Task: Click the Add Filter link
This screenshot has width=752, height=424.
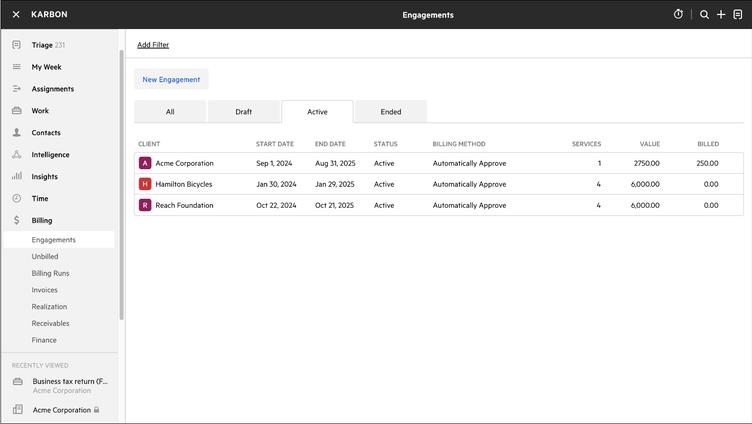Action: 153,45
